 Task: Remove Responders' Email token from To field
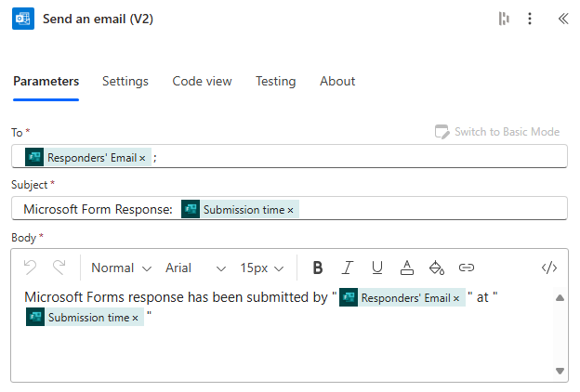[142, 158]
